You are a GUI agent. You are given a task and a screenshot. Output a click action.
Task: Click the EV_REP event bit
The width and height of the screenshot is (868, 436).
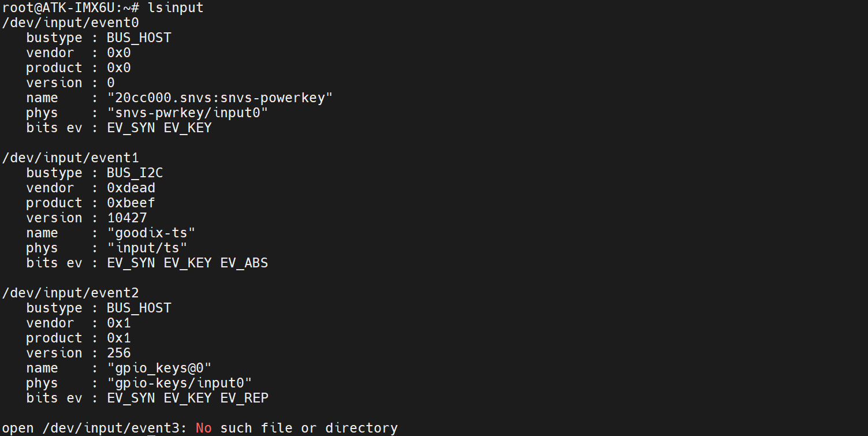tap(244, 398)
